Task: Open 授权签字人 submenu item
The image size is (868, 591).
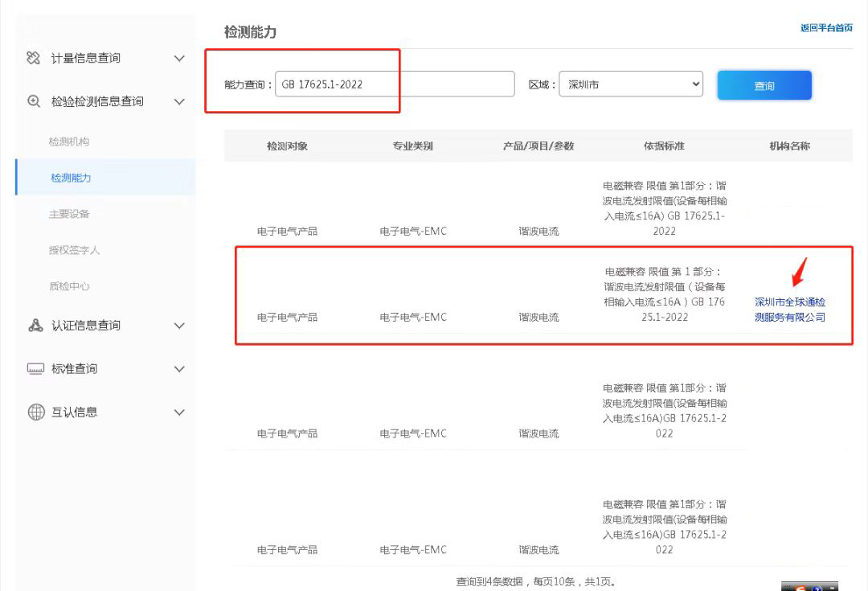Action: point(74,250)
